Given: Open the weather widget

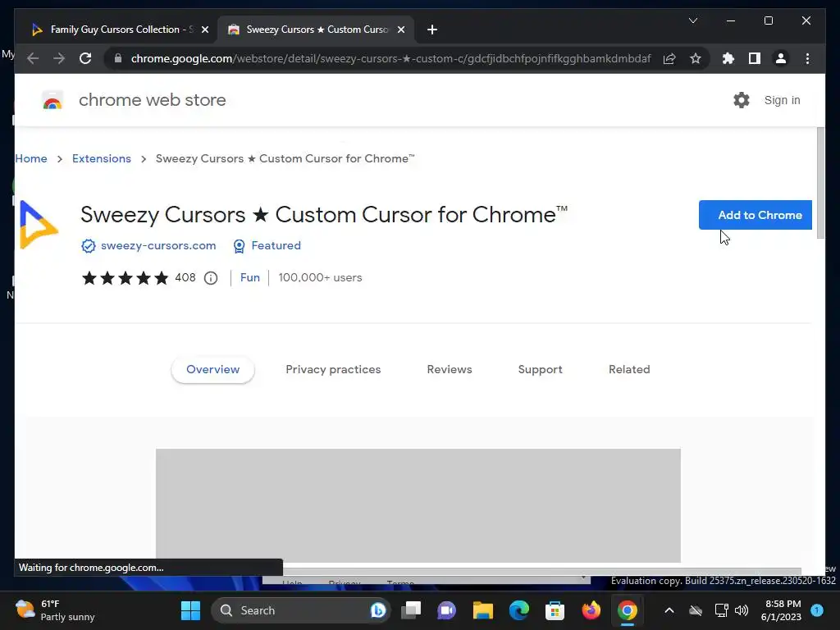Looking at the screenshot, I should point(56,610).
